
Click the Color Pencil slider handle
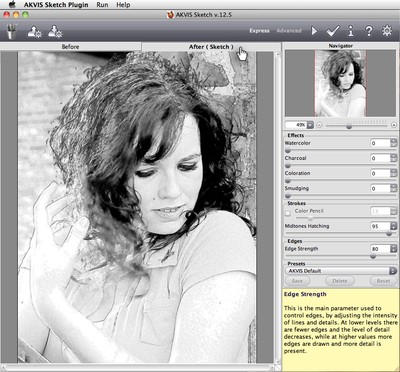(310, 218)
